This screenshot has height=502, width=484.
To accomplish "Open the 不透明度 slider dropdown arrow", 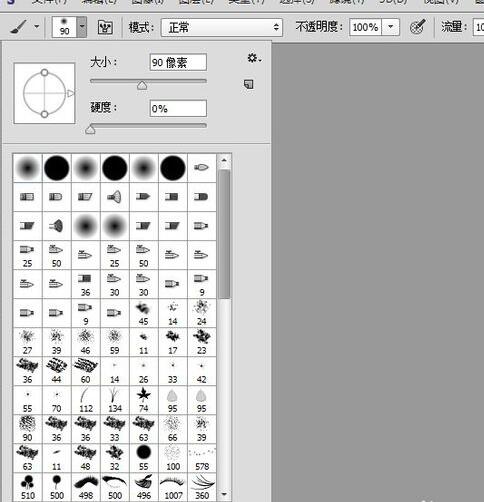I will [x=390, y=27].
